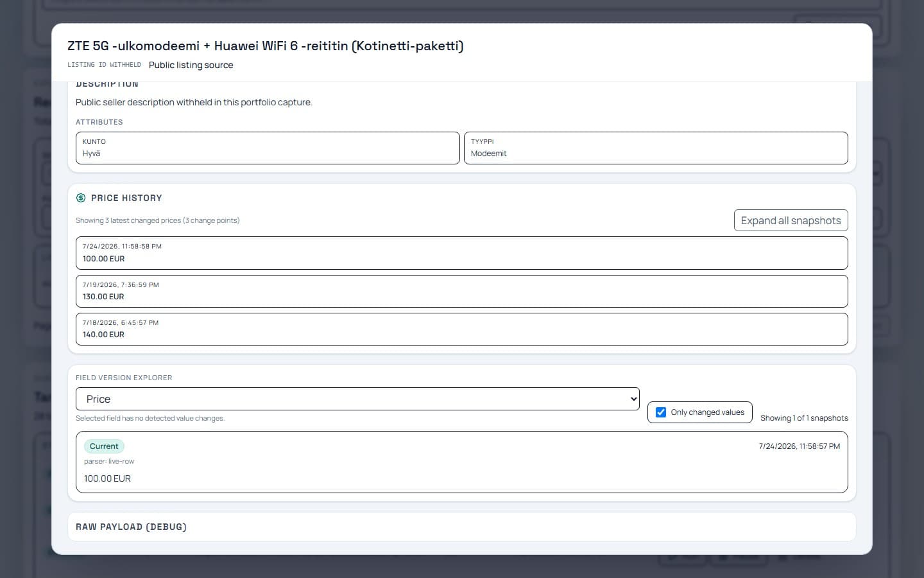Click the parser: live-row label
The image size is (924, 578).
[x=109, y=461]
